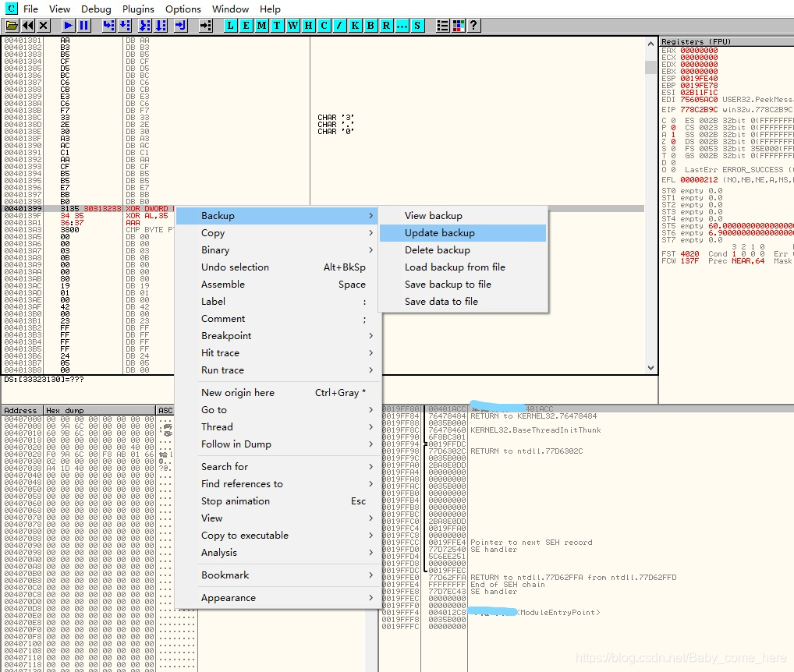Open the Help menu
794x672 pixels.
[x=270, y=9]
